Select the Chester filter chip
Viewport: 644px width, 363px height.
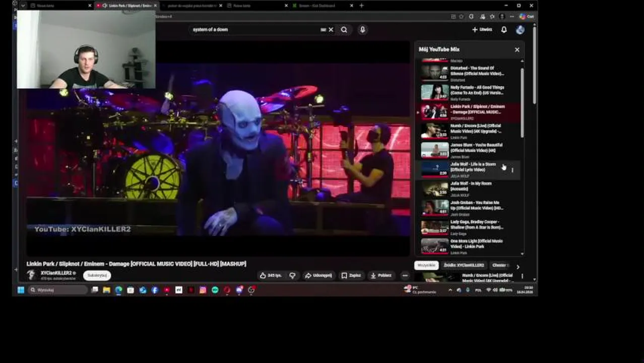click(x=500, y=265)
